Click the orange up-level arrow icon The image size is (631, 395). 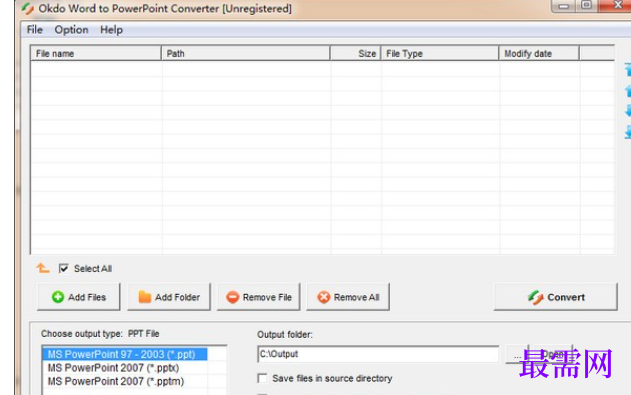pyautogui.click(x=43, y=268)
